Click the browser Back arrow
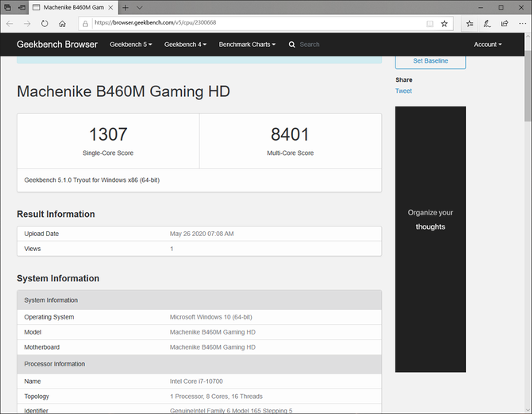 pos(10,24)
